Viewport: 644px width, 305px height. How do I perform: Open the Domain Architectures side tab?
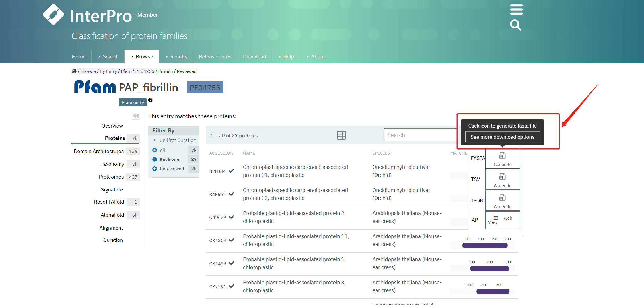[99, 151]
